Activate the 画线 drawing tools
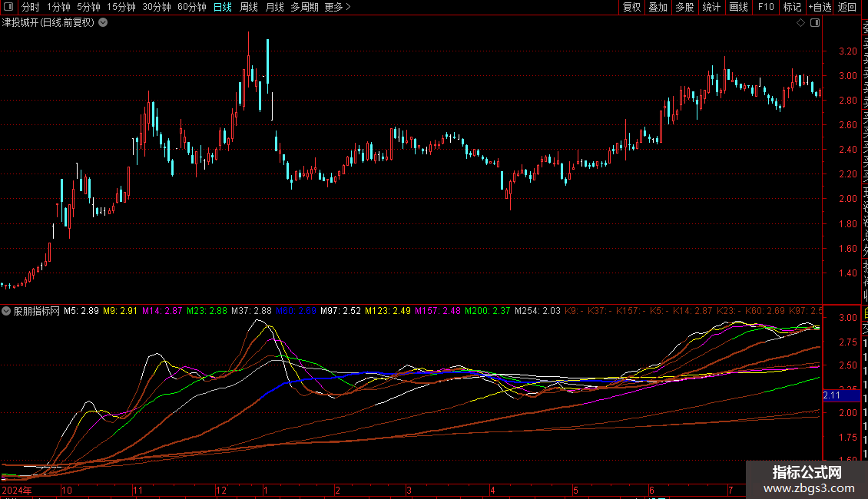The height and width of the screenshot is (499, 868). pyautogui.click(x=738, y=7)
